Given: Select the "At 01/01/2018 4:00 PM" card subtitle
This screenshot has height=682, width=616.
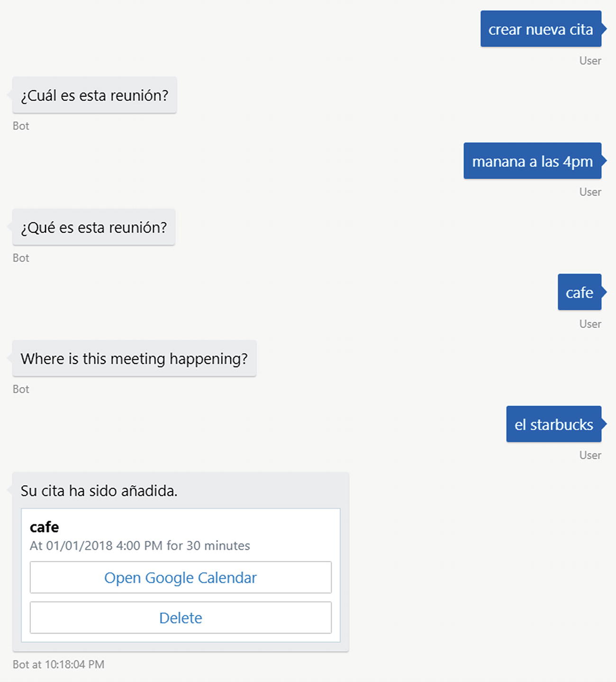Looking at the screenshot, I should coord(140,546).
